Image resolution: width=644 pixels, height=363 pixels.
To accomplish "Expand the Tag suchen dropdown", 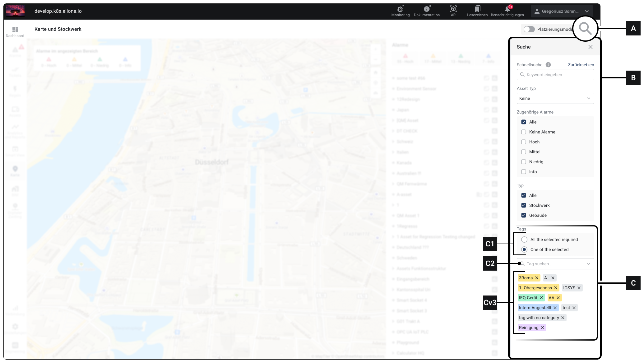I will [588, 264].
